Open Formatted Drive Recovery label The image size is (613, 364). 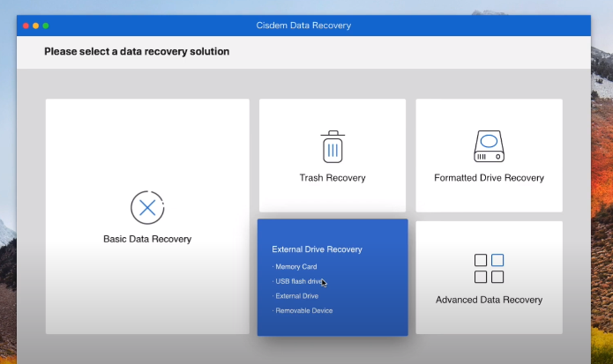pyautogui.click(x=489, y=178)
